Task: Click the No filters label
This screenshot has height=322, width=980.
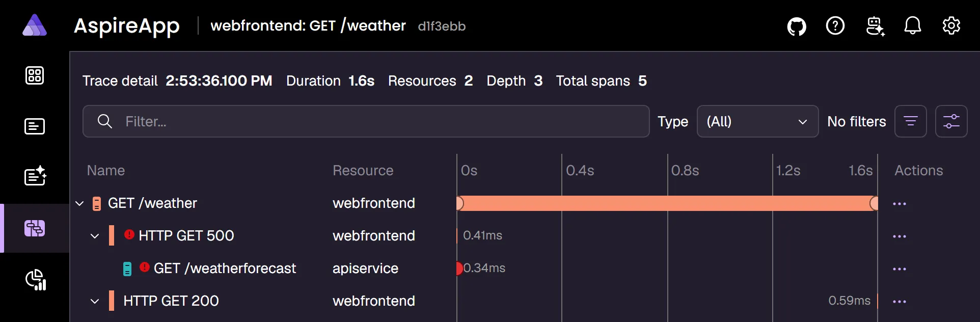Action: (857, 121)
